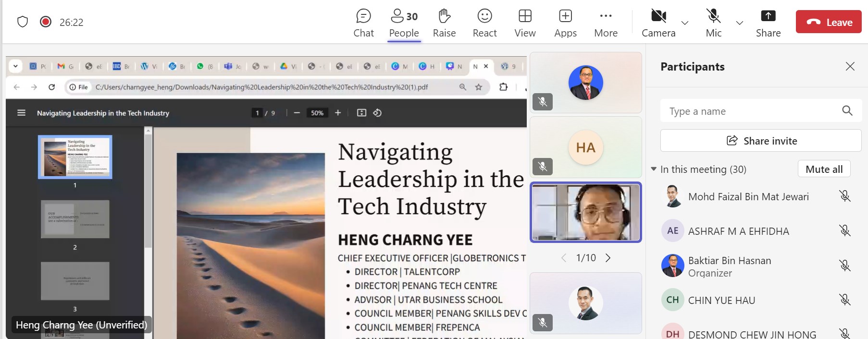Screen dimensions: 868x339
Task: Toggle mic for Mohd Faizal Bin Mat Jewari
Action: (x=844, y=196)
